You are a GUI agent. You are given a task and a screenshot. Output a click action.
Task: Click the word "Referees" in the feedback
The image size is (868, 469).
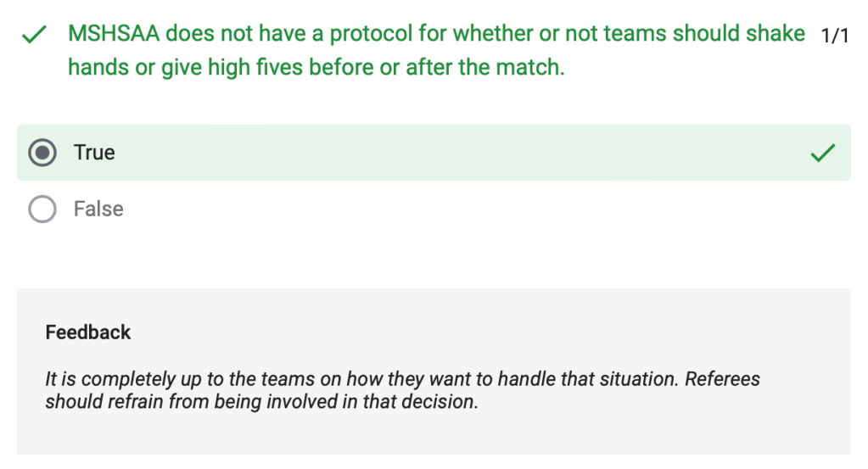click(723, 378)
